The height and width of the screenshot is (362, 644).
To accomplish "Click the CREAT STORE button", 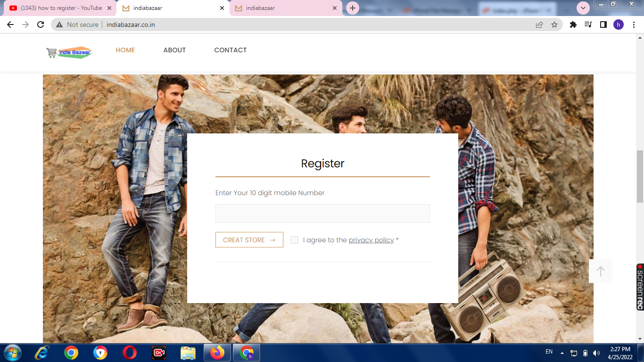I will (x=249, y=240).
